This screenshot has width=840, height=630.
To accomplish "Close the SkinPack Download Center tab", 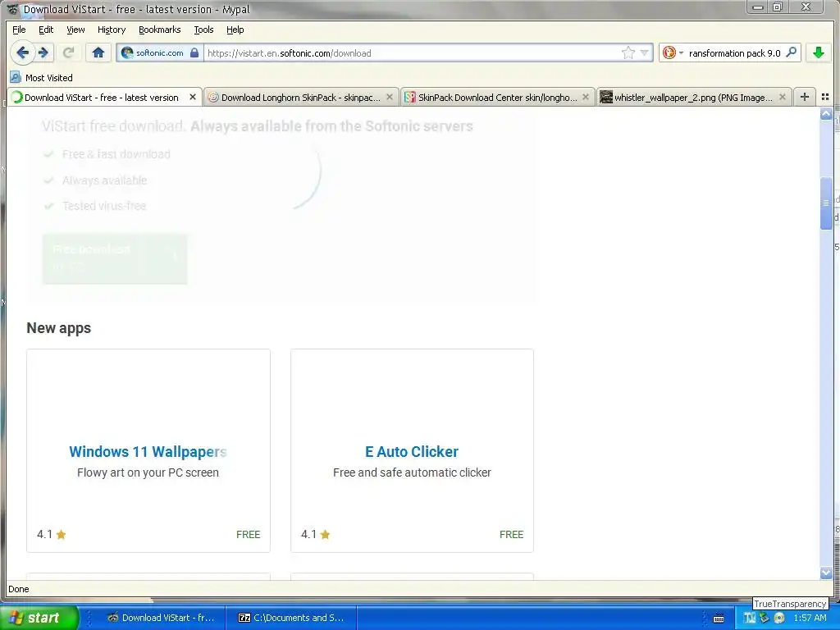I will tap(586, 97).
